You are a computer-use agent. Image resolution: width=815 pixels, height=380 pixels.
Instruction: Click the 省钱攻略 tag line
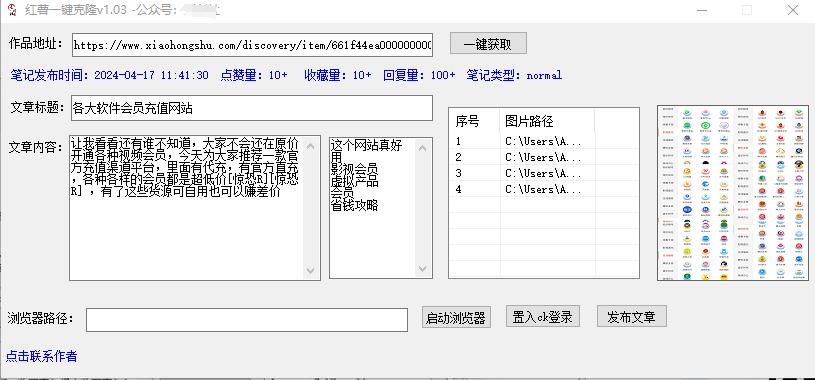[354, 205]
